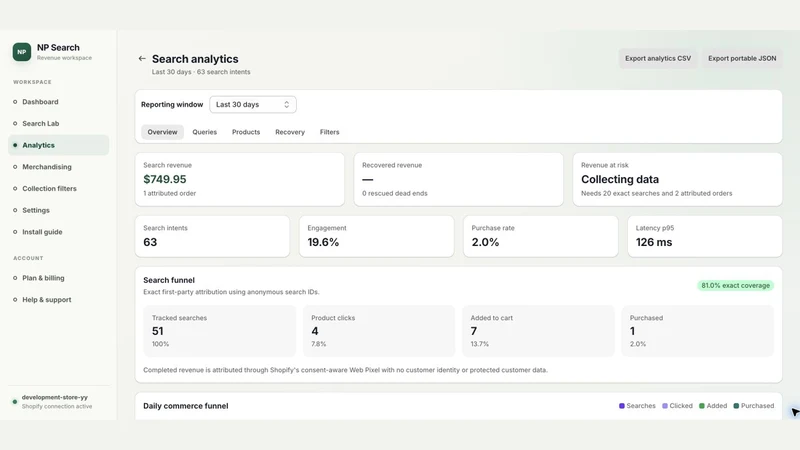800x450 pixels.
Task: Open Merchandising in the sidebar
Action: (x=58, y=167)
